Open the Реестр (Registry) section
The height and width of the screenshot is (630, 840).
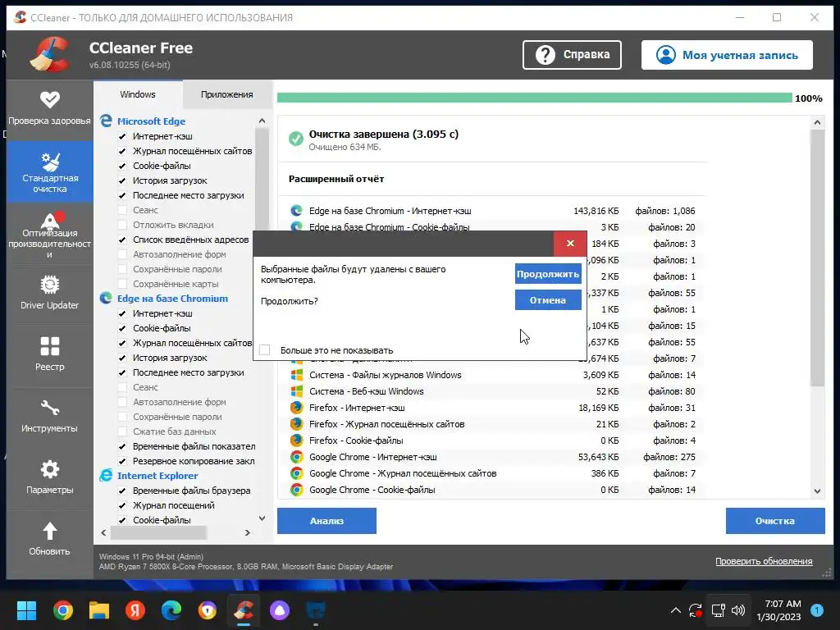49,354
